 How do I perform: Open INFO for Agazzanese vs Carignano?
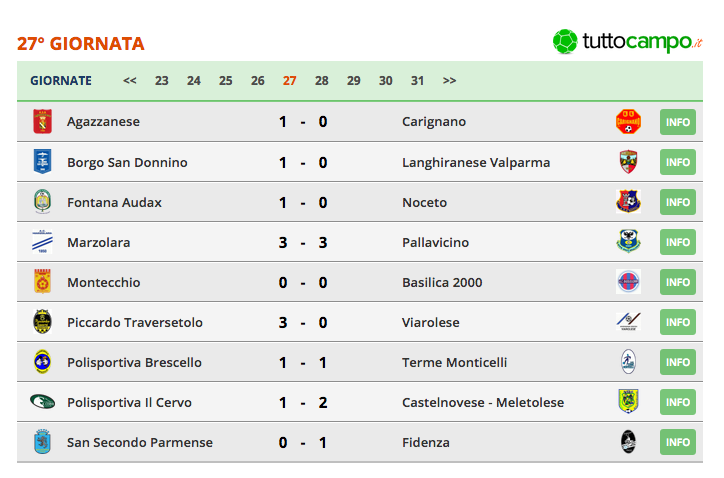678,122
